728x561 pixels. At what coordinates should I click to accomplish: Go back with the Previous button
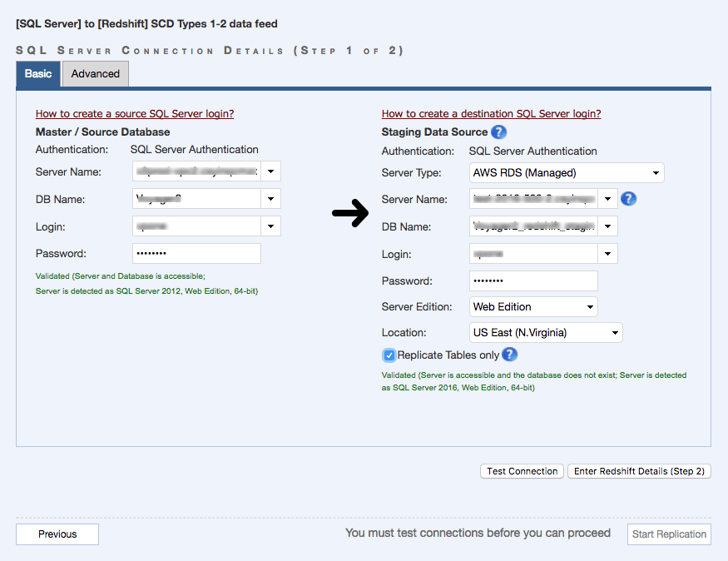pyautogui.click(x=57, y=534)
